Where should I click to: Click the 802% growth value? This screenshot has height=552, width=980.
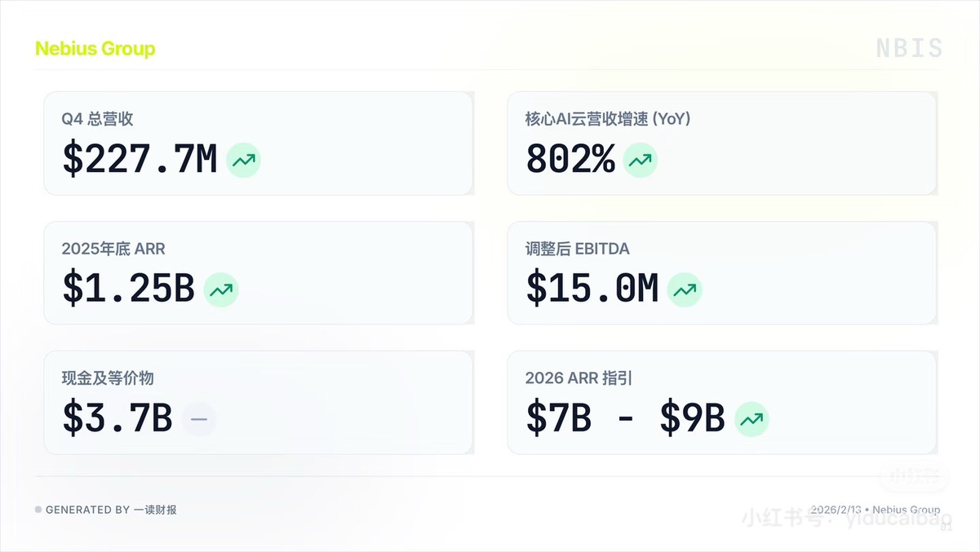point(570,160)
